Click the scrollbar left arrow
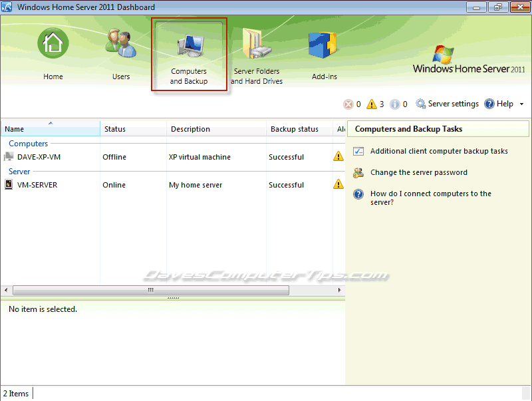 point(6,290)
